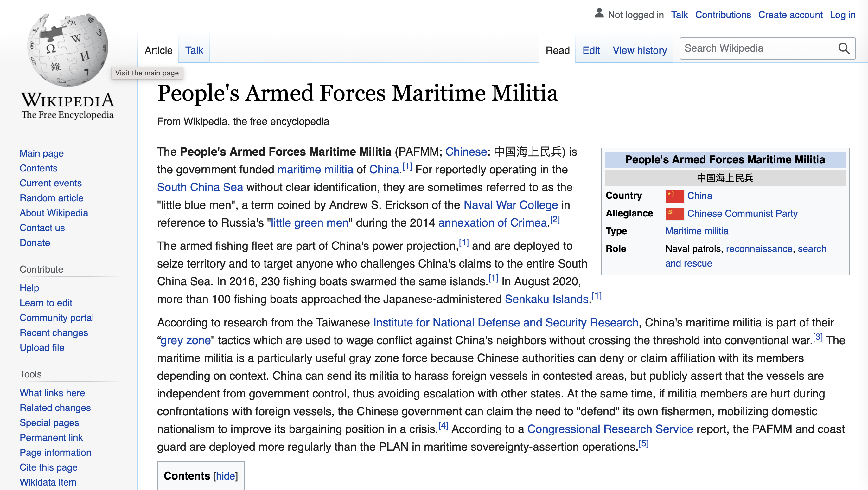Open the View history tab
The width and height of the screenshot is (868, 490).
pyautogui.click(x=639, y=50)
